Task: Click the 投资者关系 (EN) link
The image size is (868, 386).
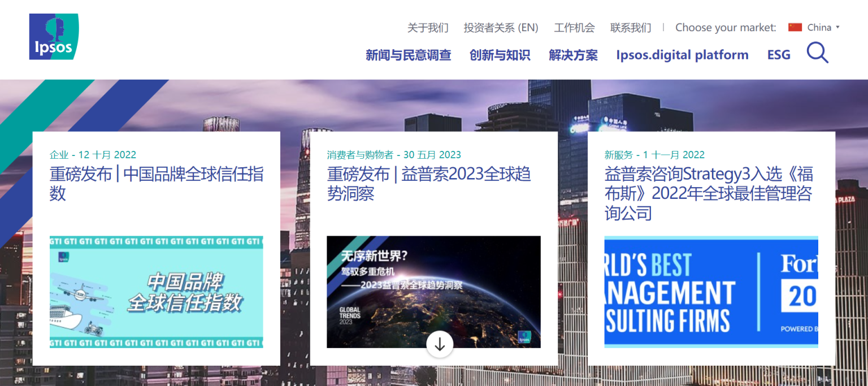Action: pos(501,27)
